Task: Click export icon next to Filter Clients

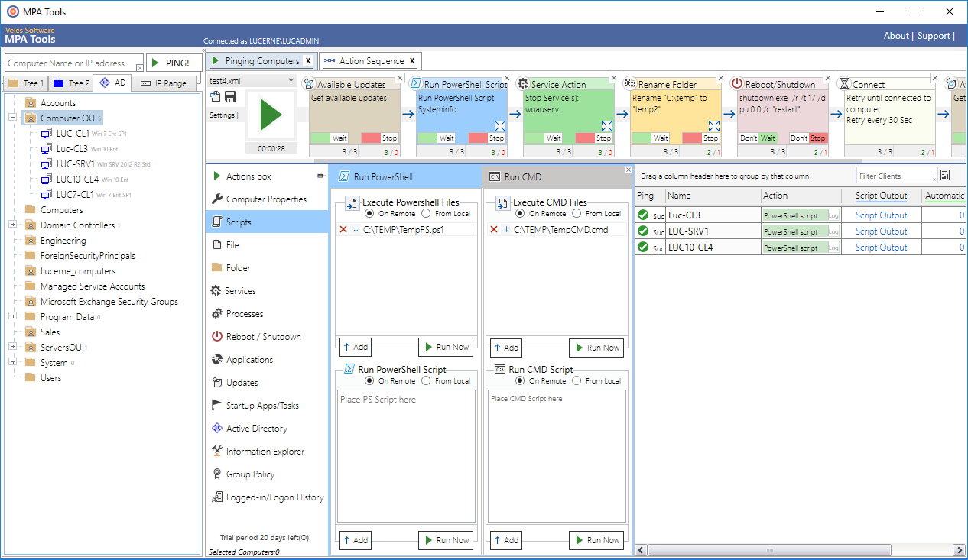Action: click(945, 176)
